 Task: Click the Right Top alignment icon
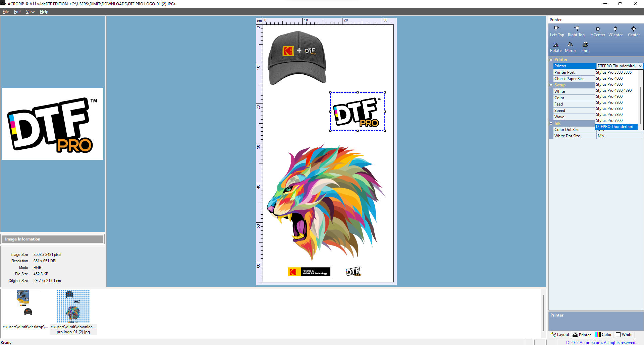pyautogui.click(x=576, y=31)
